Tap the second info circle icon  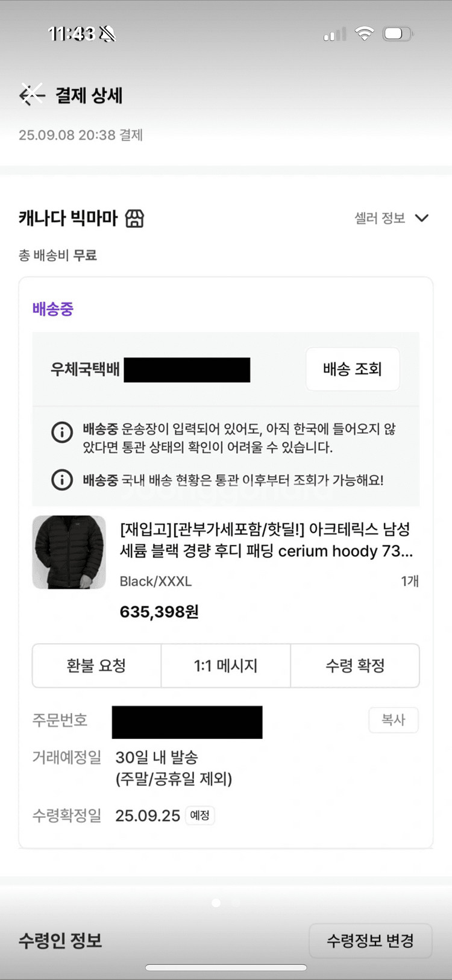point(62,480)
